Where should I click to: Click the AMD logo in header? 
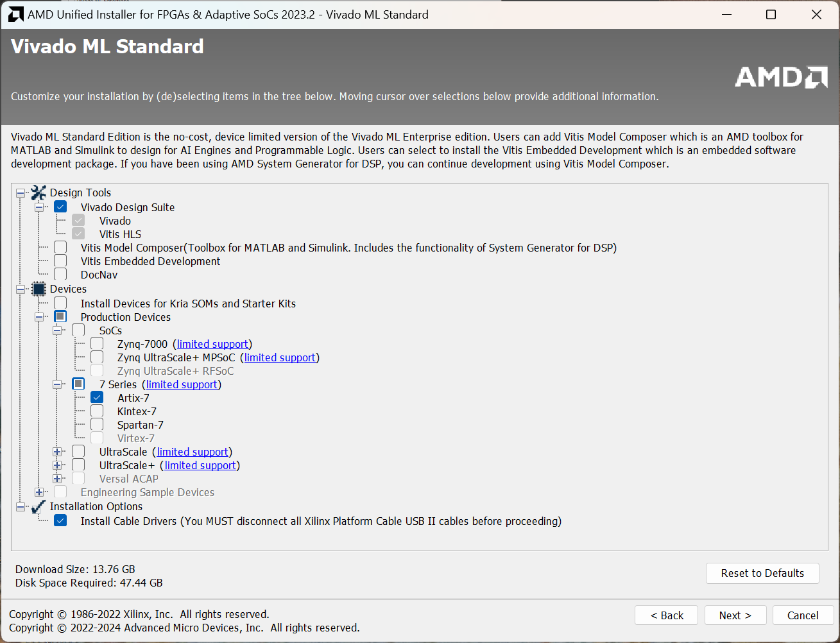pos(781,77)
